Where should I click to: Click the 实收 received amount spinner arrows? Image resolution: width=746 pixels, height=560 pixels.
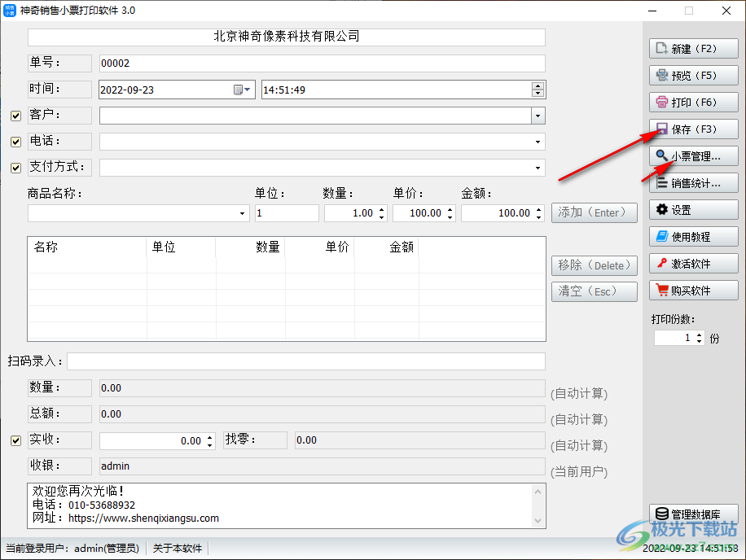click(210, 440)
